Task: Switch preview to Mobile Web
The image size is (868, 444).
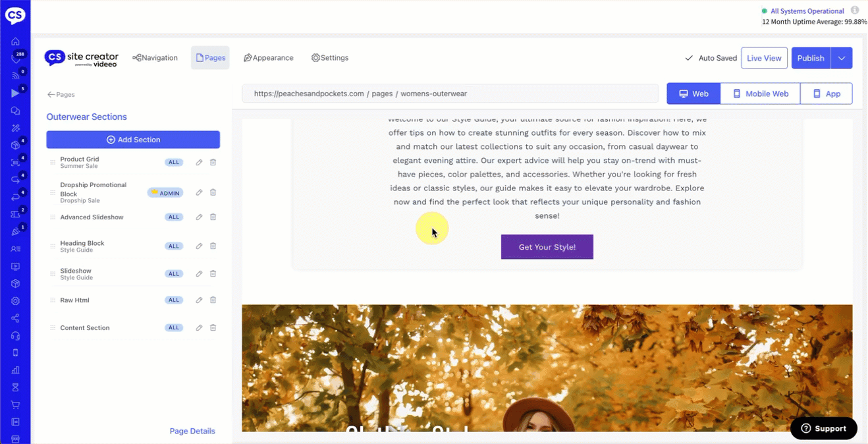Action: click(760, 94)
